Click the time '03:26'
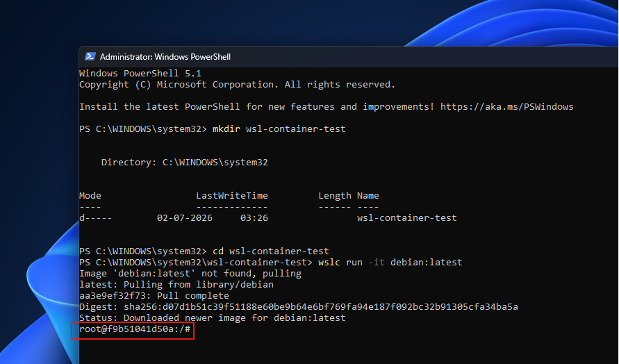The width and height of the screenshot is (619, 364). coord(254,218)
